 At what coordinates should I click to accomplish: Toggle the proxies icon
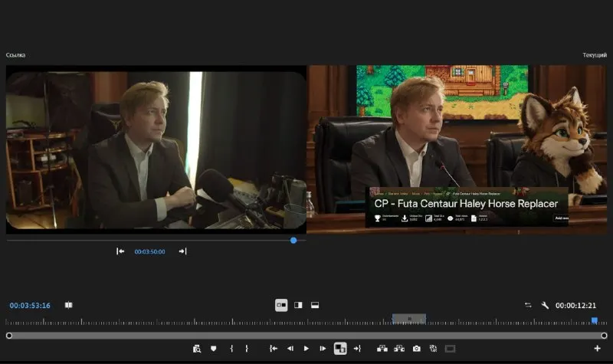pyautogui.click(x=433, y=349)
